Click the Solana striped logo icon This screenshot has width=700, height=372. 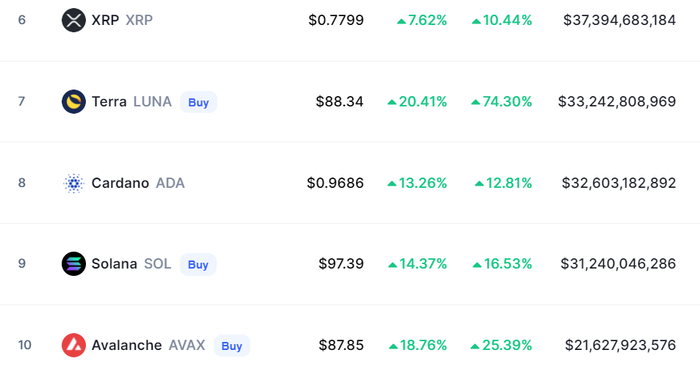74,263
